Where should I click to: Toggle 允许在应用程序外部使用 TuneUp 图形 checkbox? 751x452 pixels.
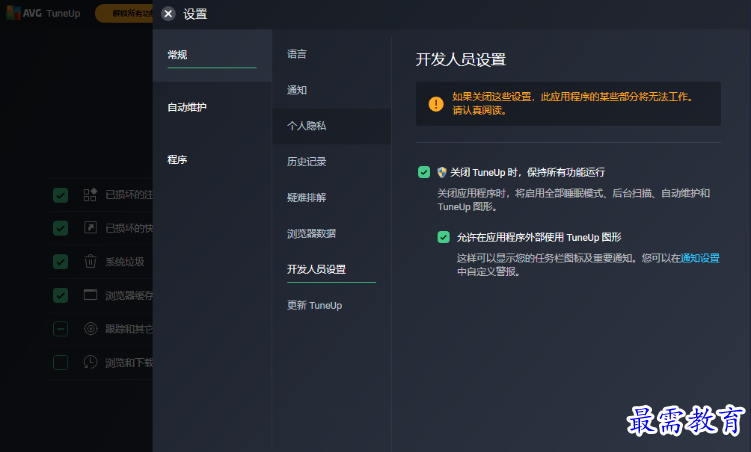click(444, 237)
